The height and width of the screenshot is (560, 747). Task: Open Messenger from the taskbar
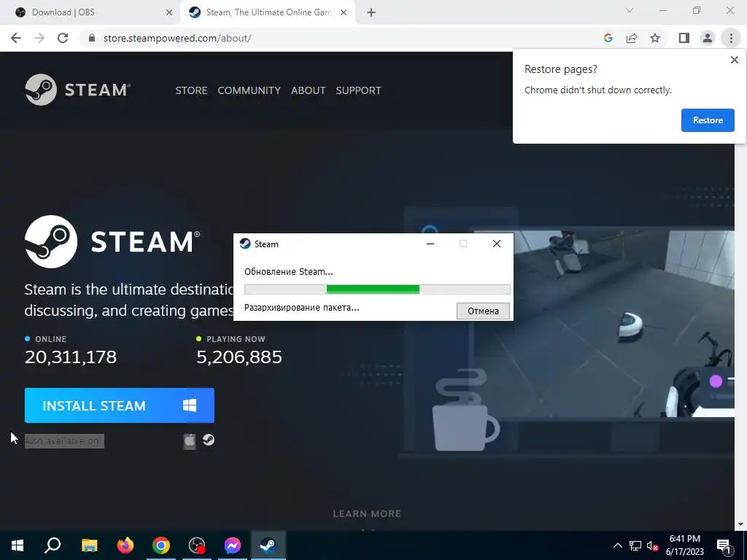pyautogui.click(x=233, y=545)
